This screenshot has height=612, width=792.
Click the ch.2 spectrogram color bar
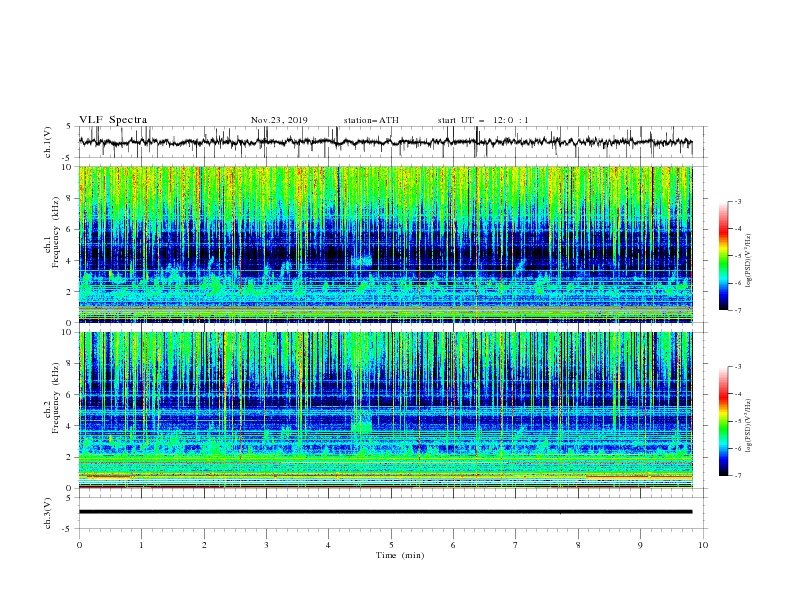[x=723, y=421]
